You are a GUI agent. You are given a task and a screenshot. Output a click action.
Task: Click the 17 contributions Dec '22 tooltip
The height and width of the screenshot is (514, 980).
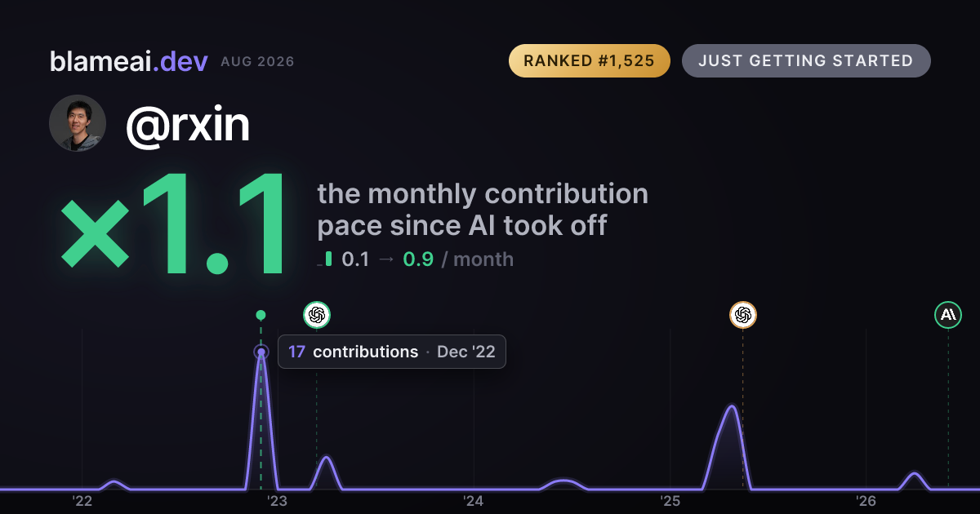[x=392, y=352]
